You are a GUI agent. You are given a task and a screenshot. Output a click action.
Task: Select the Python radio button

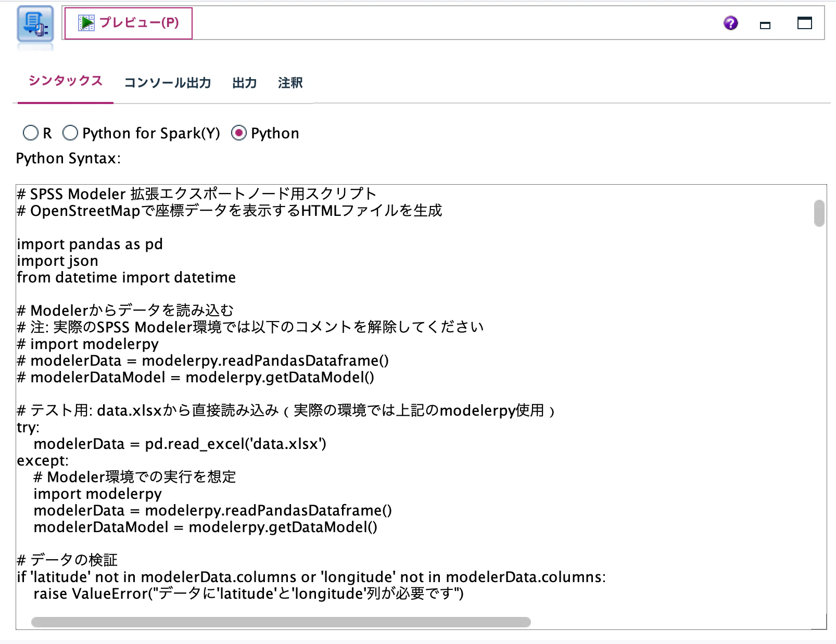coord(239,133)
